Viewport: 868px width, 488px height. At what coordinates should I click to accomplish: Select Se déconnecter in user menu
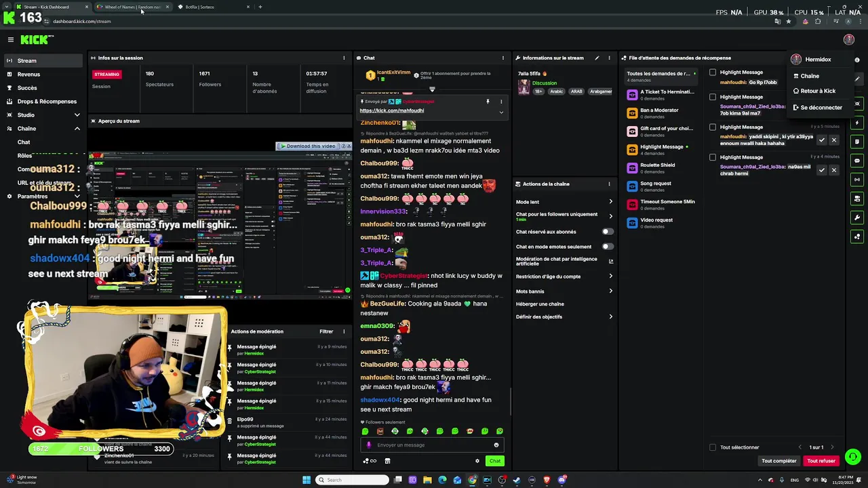(817, 108)
